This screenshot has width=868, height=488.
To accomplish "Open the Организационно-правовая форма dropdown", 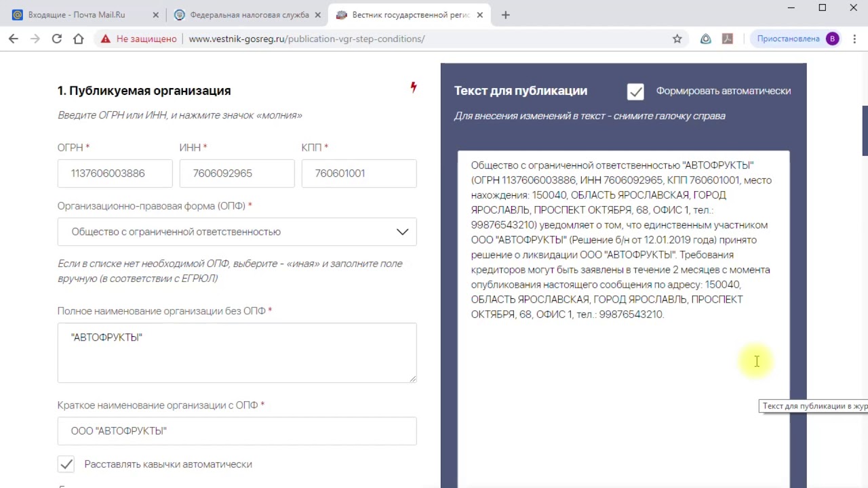I will (237, 232).
